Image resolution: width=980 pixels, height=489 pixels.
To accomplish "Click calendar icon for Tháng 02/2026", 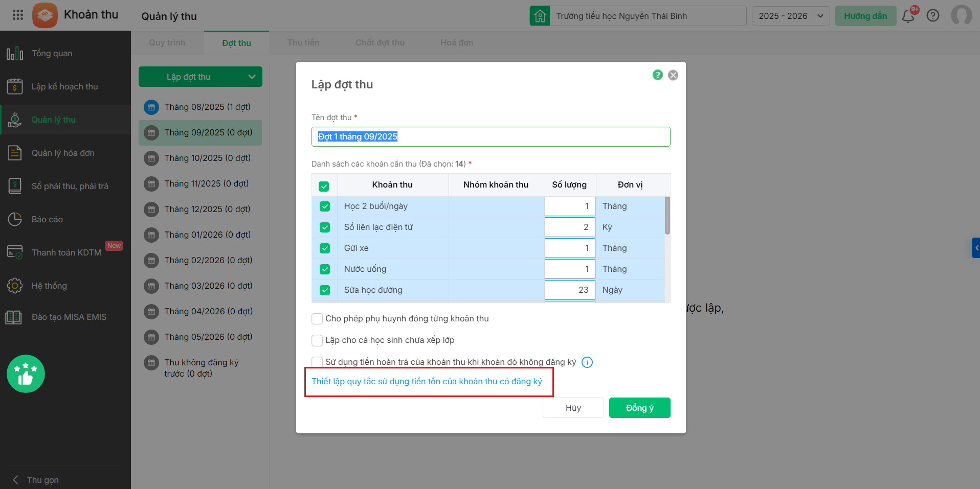I will 151,261.
